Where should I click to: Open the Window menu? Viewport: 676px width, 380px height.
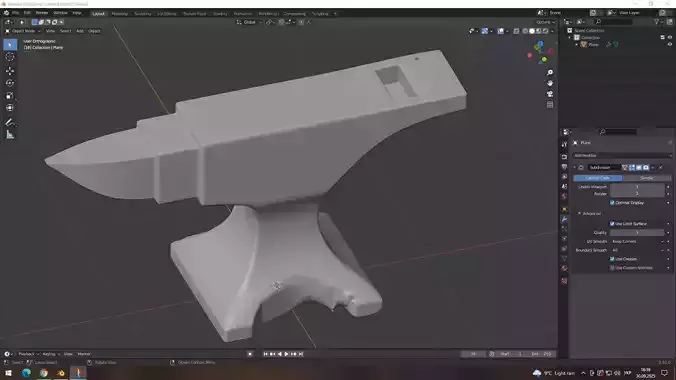pos(60,13)
